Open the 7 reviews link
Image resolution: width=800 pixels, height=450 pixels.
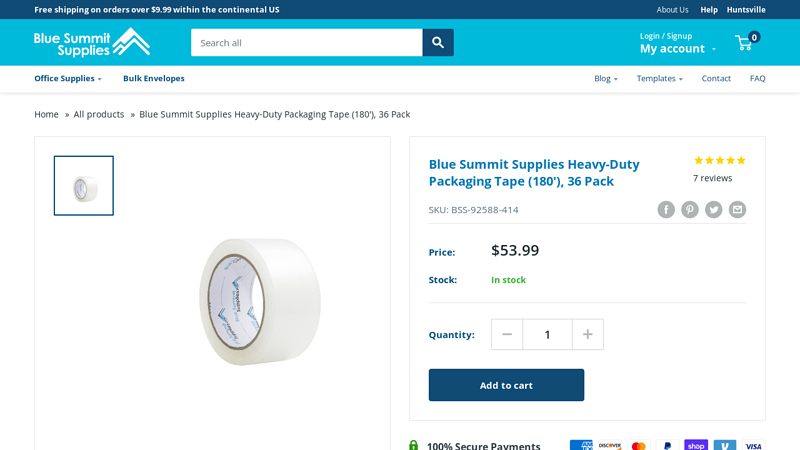pyautogui.click(x=712, y=178)
